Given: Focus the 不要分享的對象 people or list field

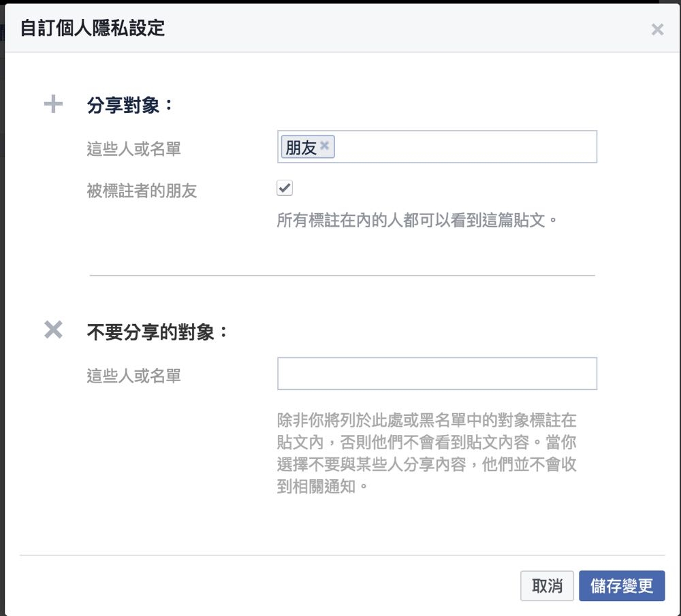Looking at the screenshot, I should pos(437,374).
